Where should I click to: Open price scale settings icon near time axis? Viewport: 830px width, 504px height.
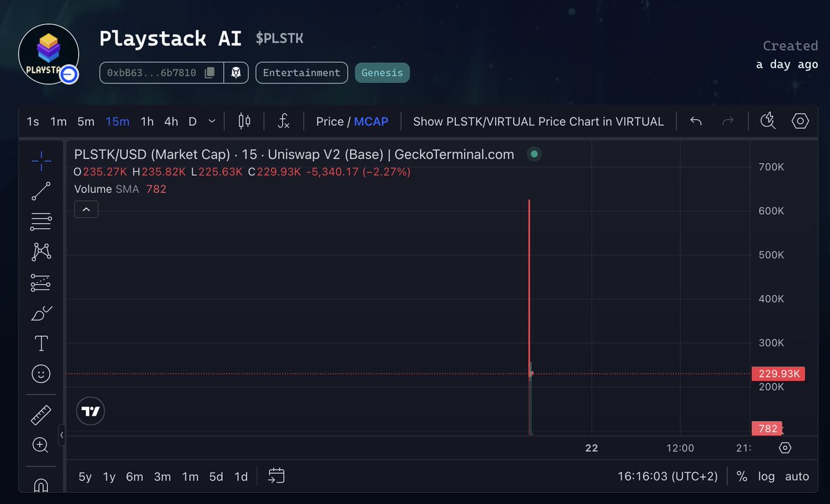click(x=785, y=448)
